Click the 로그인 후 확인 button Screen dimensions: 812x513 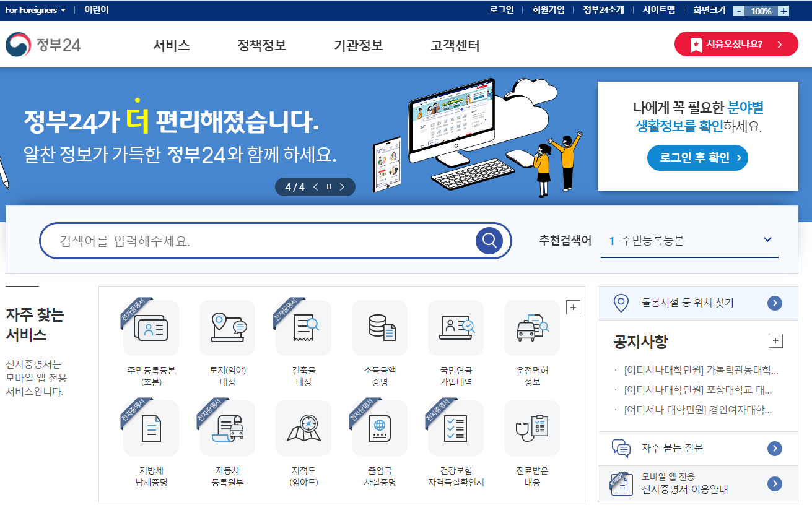[697, 158]
